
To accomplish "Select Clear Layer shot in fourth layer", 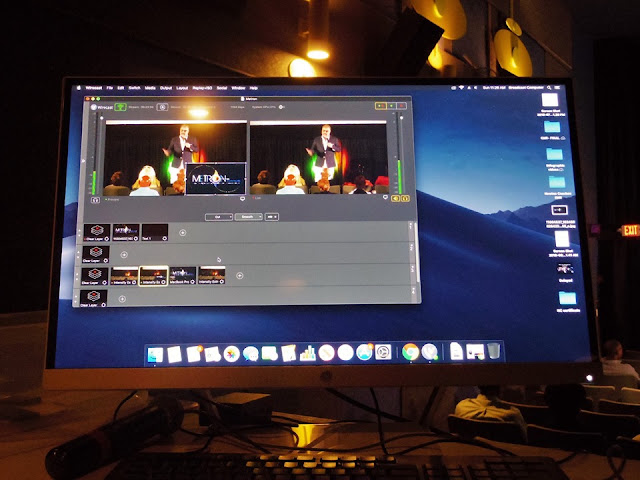I will click(x=93, y=298).
